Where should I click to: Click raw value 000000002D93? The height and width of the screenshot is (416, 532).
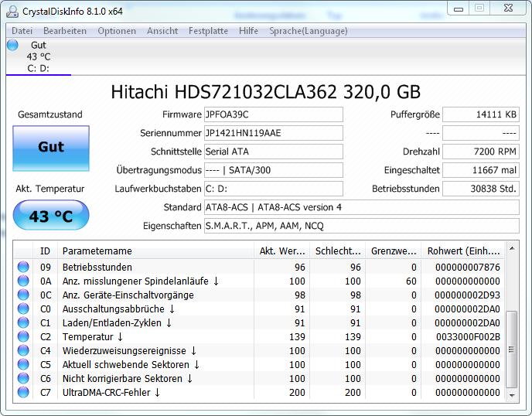coord(468,295)
